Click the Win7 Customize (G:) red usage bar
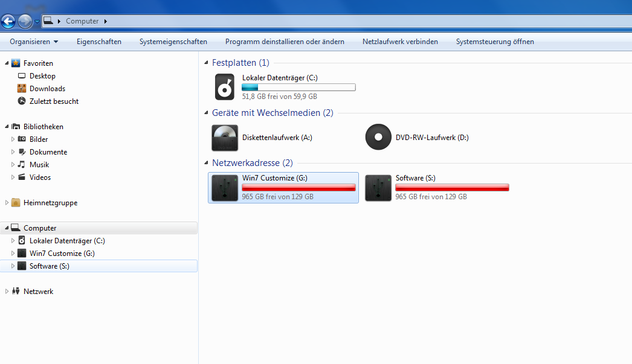The image size is (632, 364). pos(298,187)
